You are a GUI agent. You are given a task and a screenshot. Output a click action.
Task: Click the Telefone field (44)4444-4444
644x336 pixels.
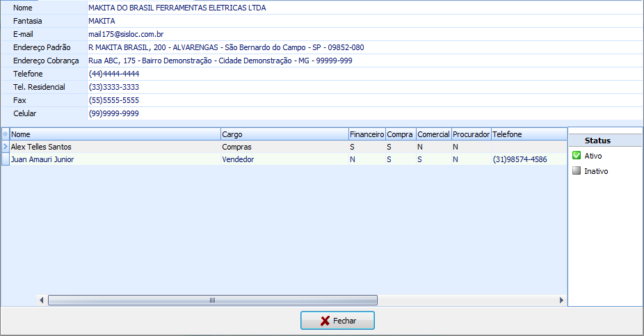coord(364,74)
